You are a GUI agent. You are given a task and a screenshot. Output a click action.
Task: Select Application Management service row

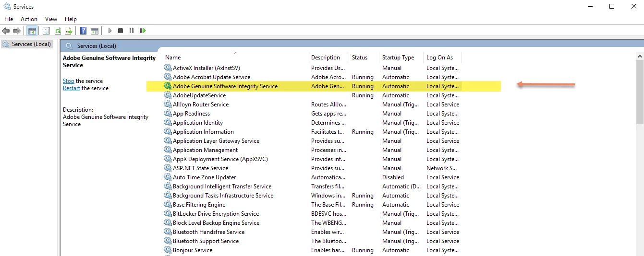pyautogui.click(x=312, y=150)
